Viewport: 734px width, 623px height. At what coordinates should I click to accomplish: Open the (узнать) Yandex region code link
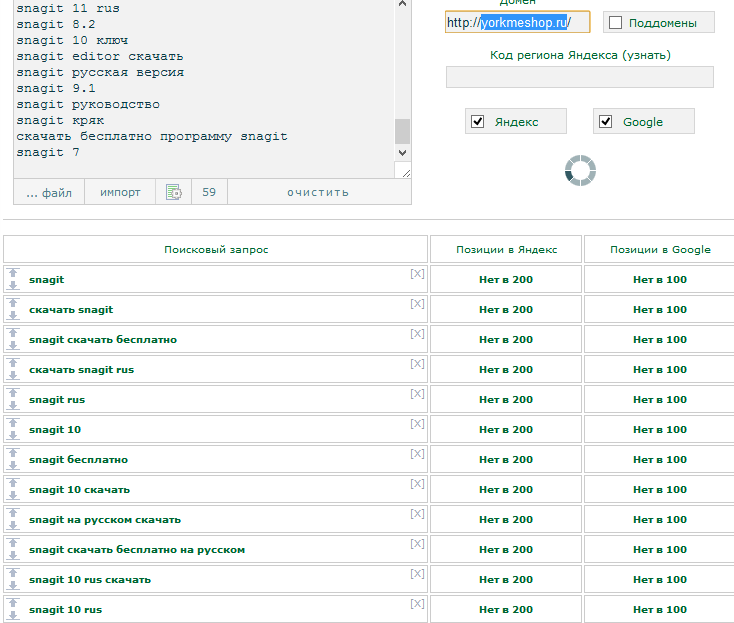(x=646, y=55)
